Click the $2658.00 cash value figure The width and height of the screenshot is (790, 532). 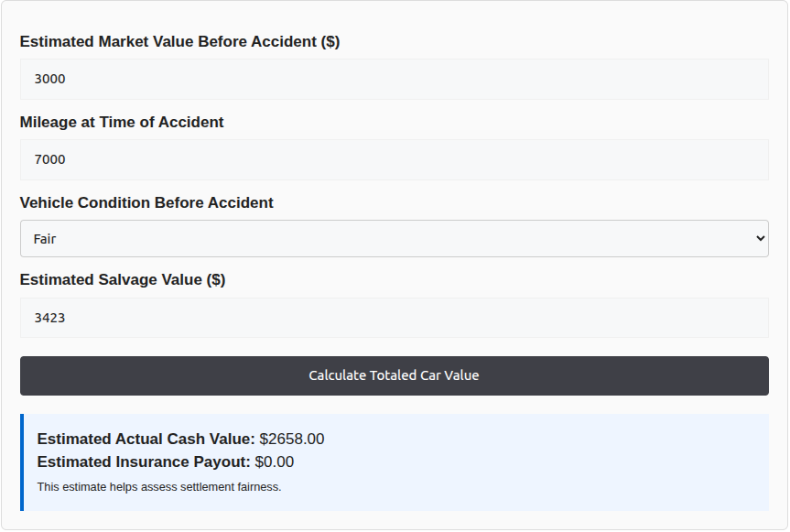[292, 439]
